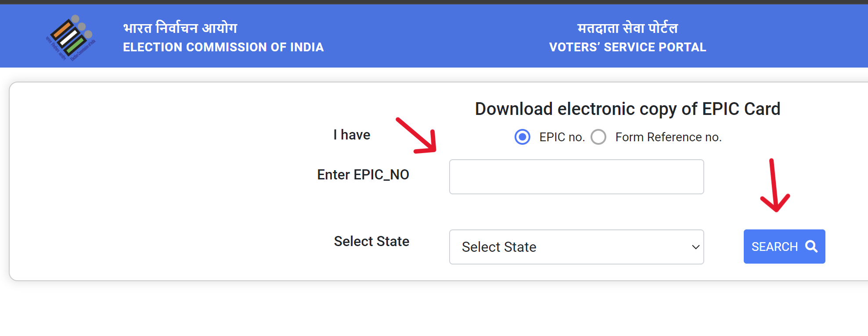Viewport: 868px width, 336px height.
Task: Click the EPIC number input field
Action: tap(576, 177)
